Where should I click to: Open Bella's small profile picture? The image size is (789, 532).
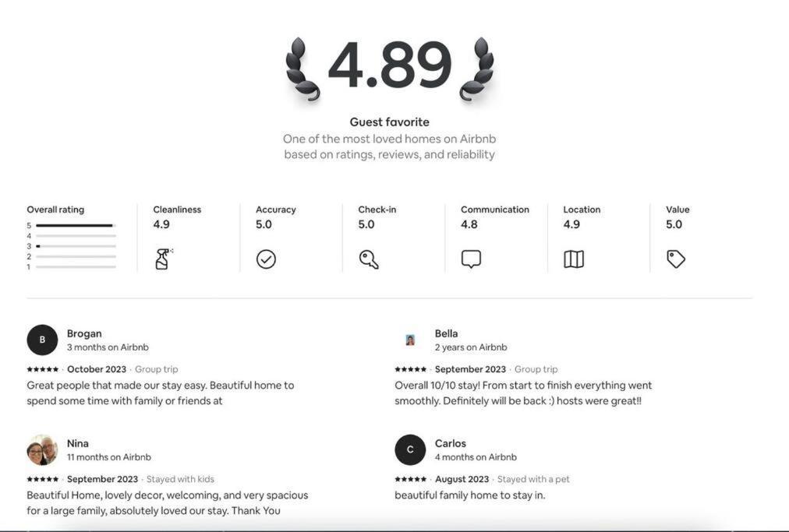(x=410, y=340)
